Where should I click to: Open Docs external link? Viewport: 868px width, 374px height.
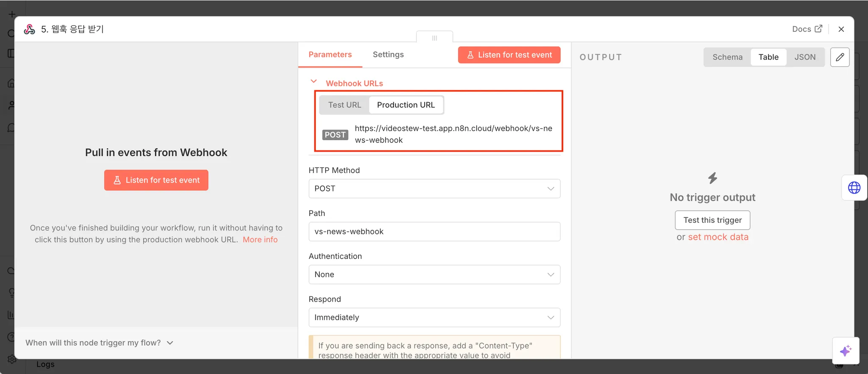(x=807, y=29)
